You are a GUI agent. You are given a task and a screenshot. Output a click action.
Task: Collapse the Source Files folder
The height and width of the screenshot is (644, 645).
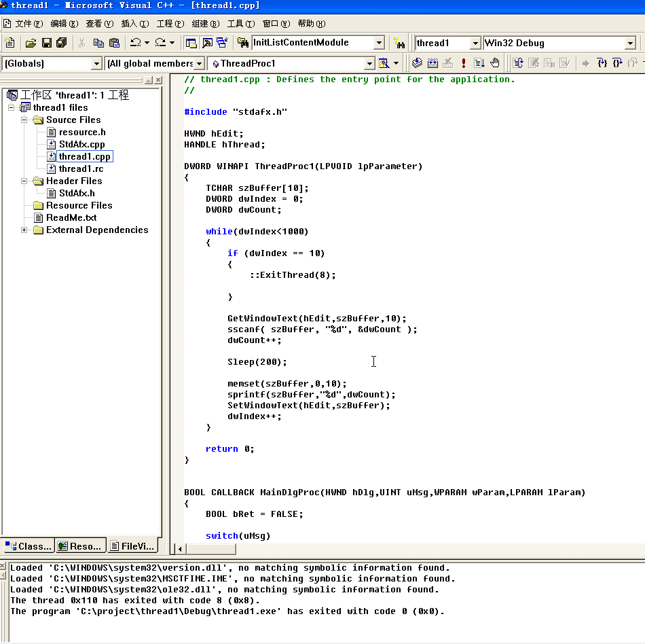click(x=24, y=120)
